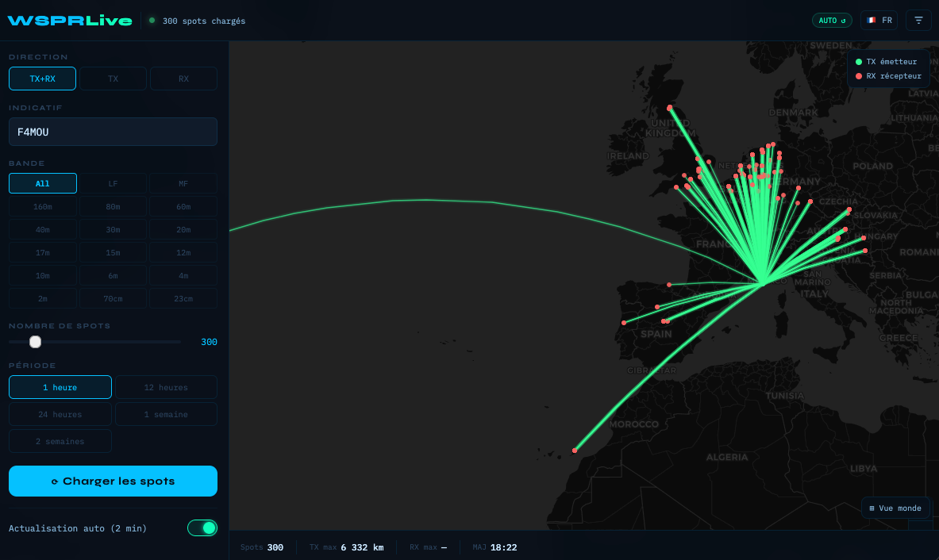Click the RX récepteur legend dot
939x560 pixels.
[858, 76]
